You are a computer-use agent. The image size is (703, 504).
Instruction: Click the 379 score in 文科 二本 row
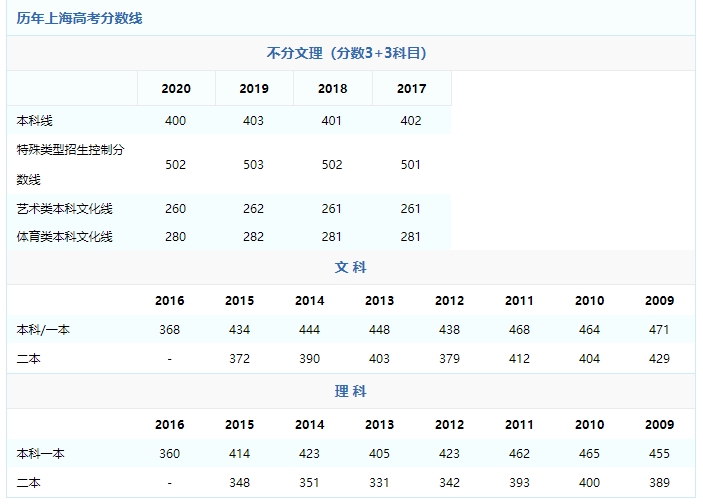pos(449,359)
